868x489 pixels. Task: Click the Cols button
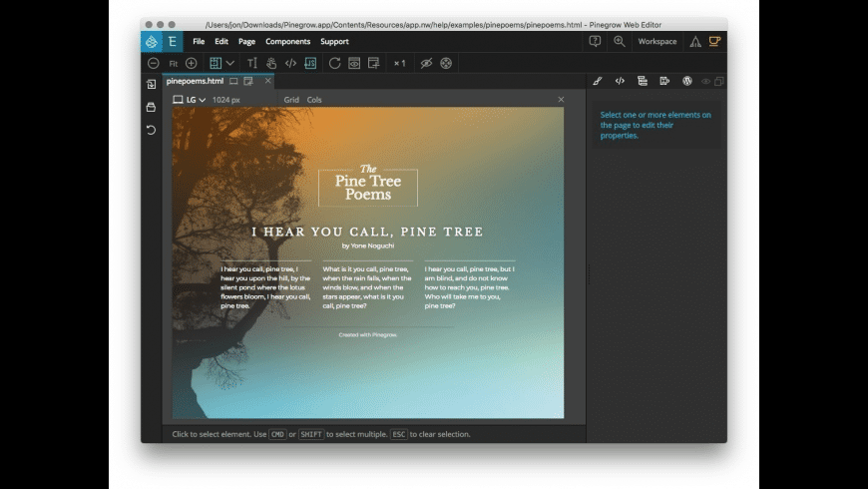pyautogui.click(x=314, y=100)
